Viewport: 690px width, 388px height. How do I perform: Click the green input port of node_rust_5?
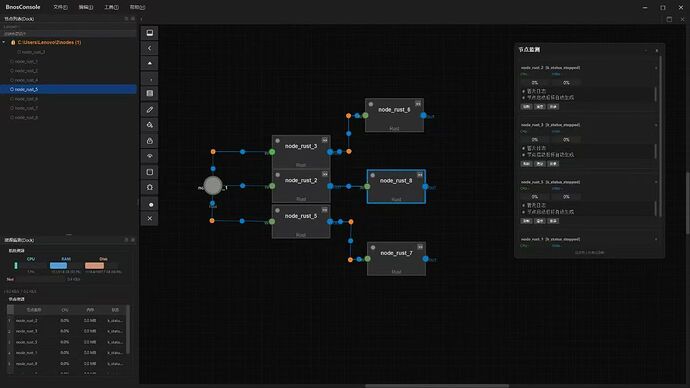click(272, 222)
